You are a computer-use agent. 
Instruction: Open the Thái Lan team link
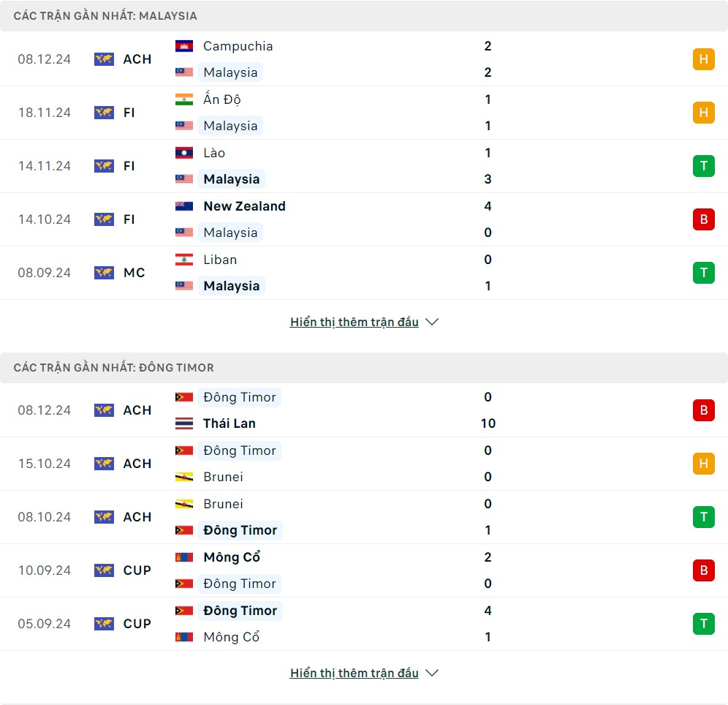230,423
